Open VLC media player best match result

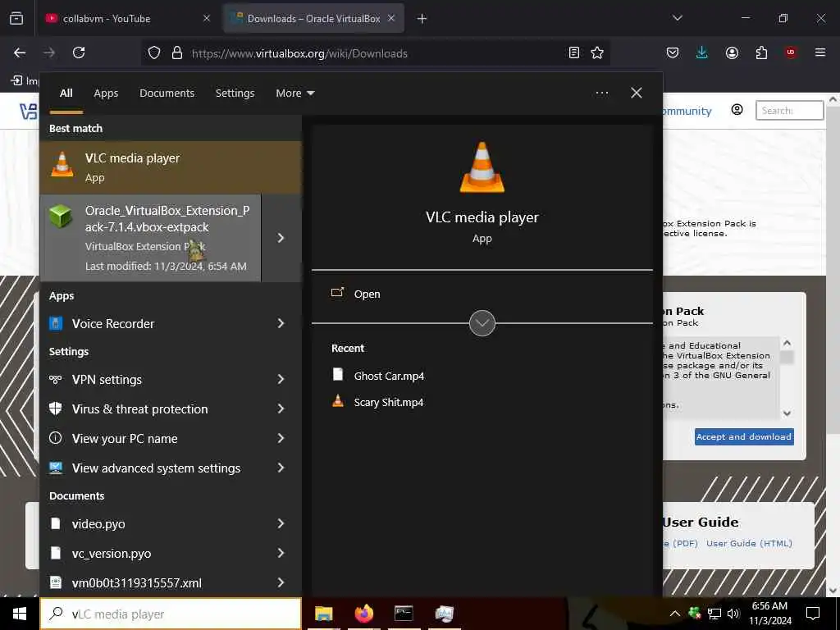coord(171,167)
